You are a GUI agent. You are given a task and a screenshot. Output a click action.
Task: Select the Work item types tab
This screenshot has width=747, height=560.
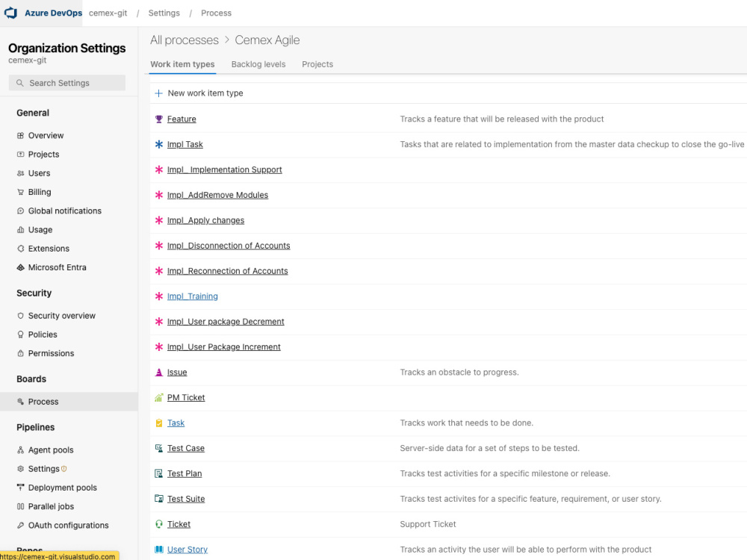tap(182, 64)
